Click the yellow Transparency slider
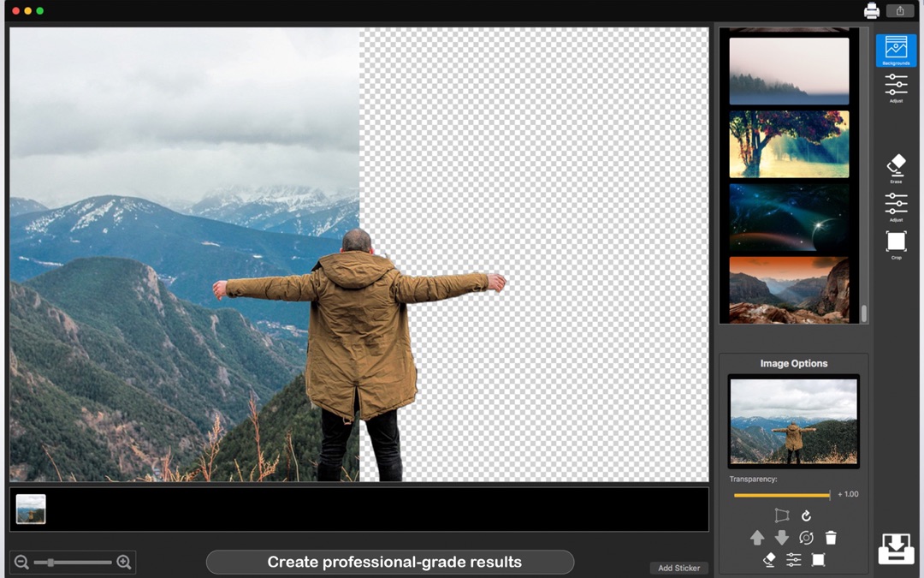The image size is (924, 578). point(782,495)
